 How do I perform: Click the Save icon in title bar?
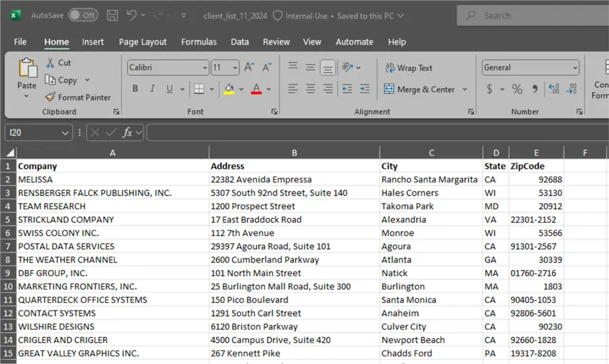click(112, 16)
